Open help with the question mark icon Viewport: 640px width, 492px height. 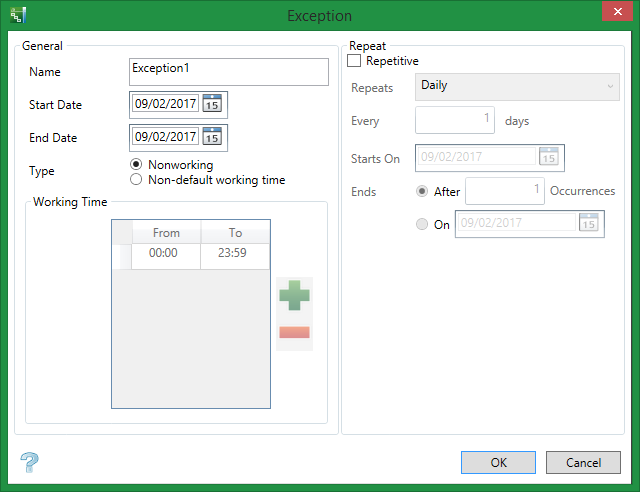29,463
